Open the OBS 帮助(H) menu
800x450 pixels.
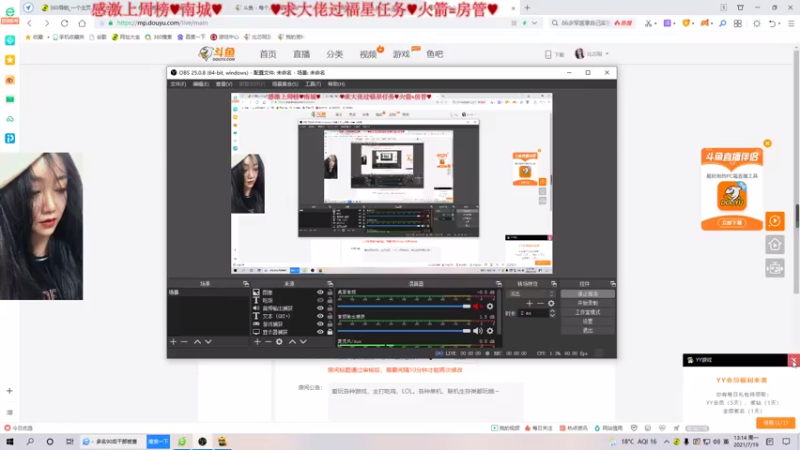pyautogui.click(x=336, y=84)
